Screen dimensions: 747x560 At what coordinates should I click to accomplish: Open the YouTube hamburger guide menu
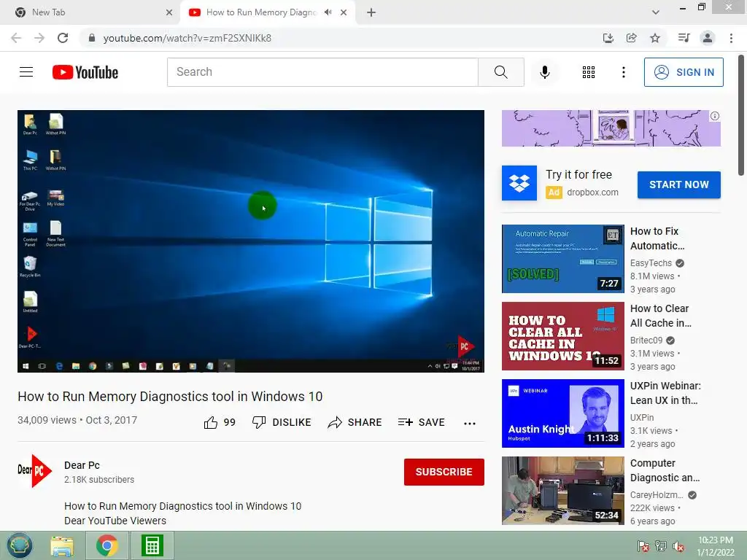pyautogui.click(x=26, y=72)
